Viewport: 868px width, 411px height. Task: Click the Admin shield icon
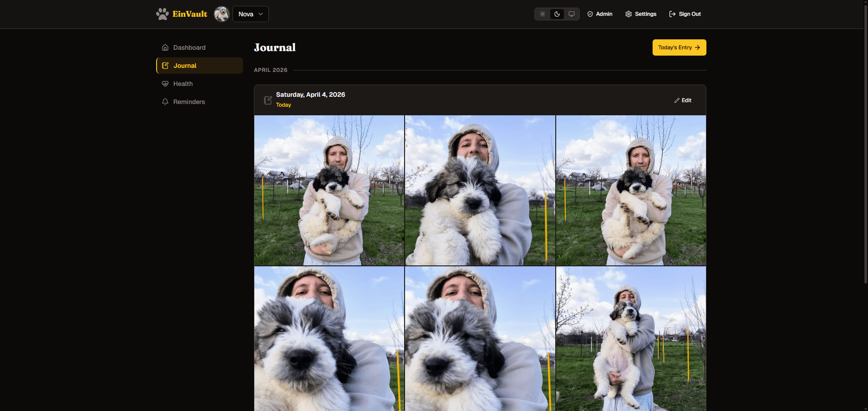(x=590, y=14)
